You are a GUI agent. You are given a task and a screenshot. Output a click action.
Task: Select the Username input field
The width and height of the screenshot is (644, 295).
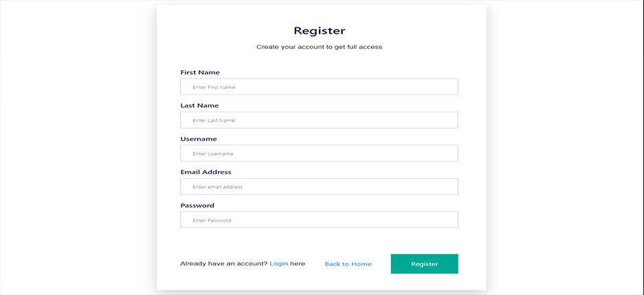tap(319, 153)
